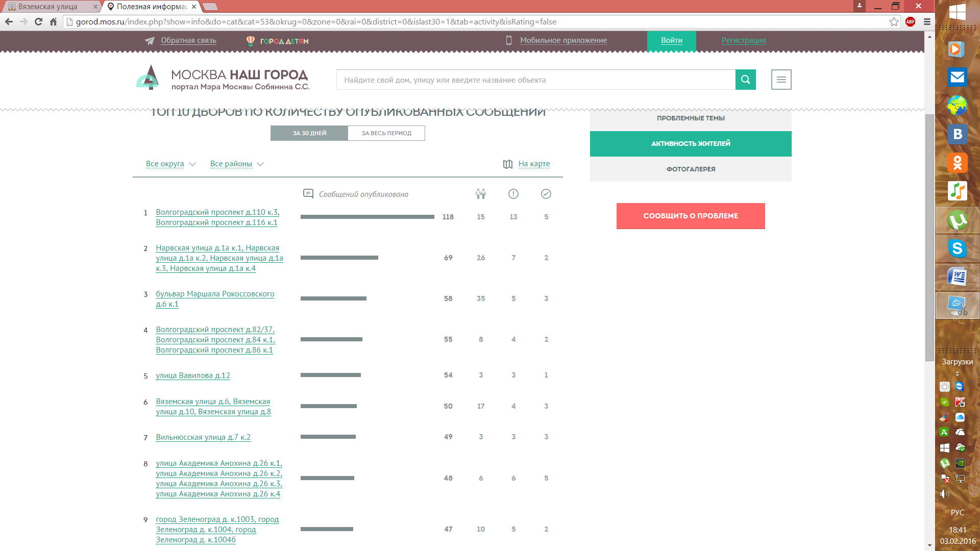Image resolution: width=980 pixels, height=551 pixels.
Task: Open улица Вавилова д.12 link
Action: click(193, 375)
